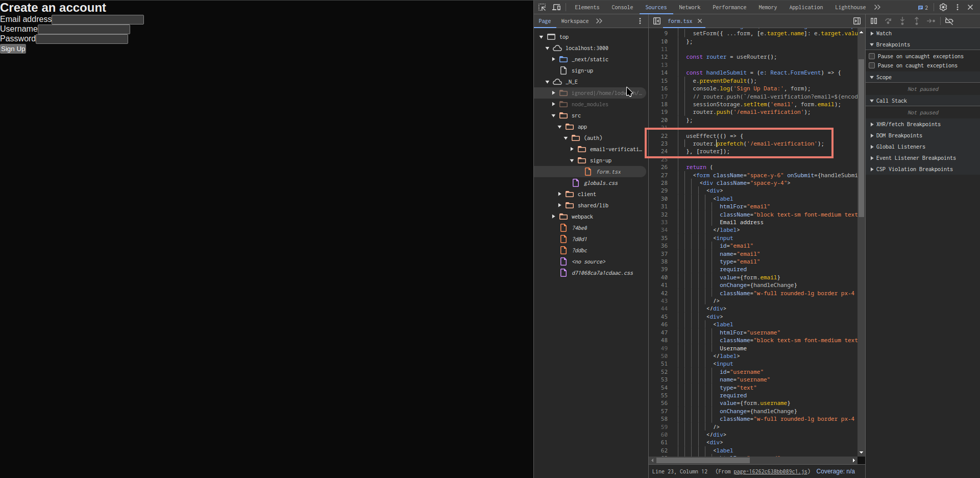Click Coverage: n/a status text
The image size is (980, 478).
point(836,471)
